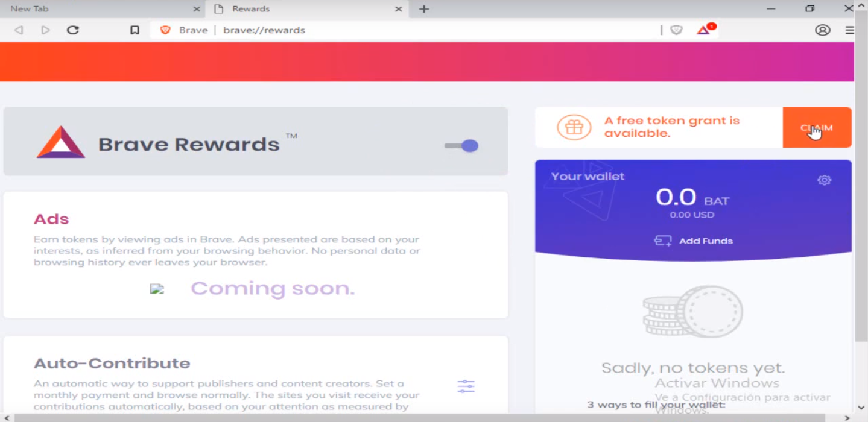This screenshot has height=422, width=868.
Task: Click '3 ways to fill your wallet:' text
Action: [656, 405]
